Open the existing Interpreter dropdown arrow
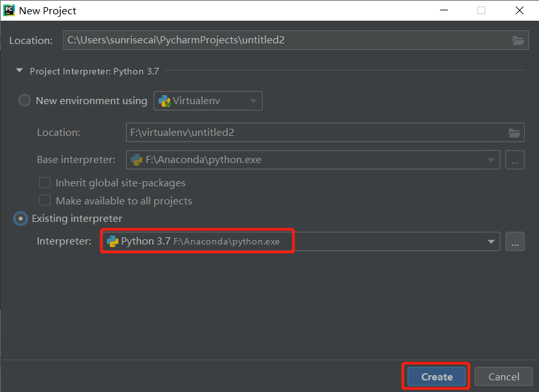 [x=491, y=241]
